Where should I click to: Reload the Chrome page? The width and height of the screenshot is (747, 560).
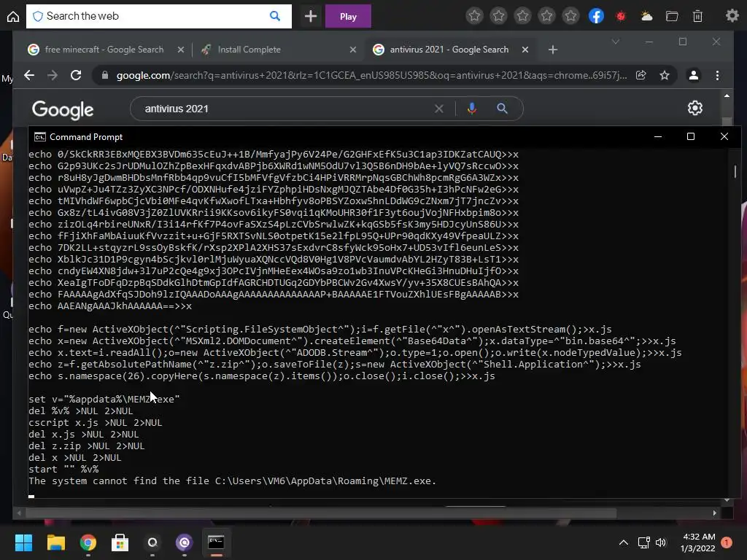(76, 75)
